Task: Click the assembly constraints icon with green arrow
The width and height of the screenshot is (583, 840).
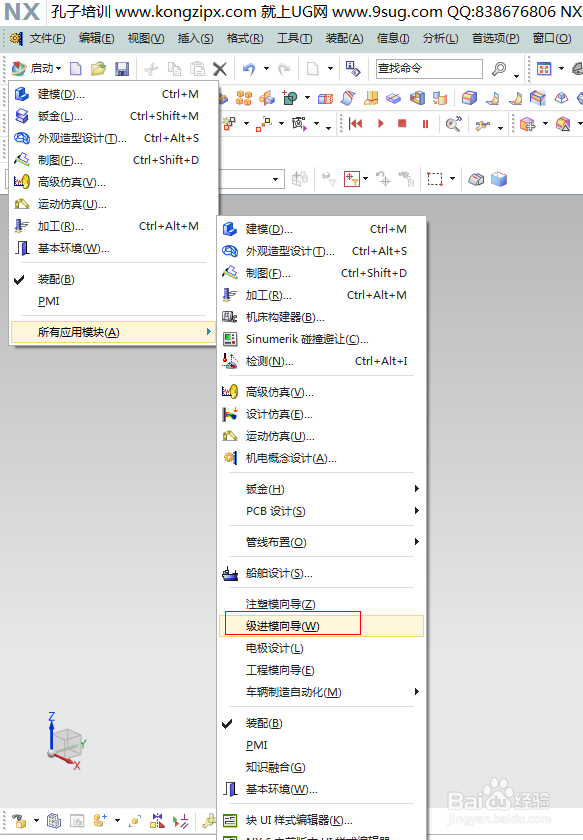Action: coord(181,820)
